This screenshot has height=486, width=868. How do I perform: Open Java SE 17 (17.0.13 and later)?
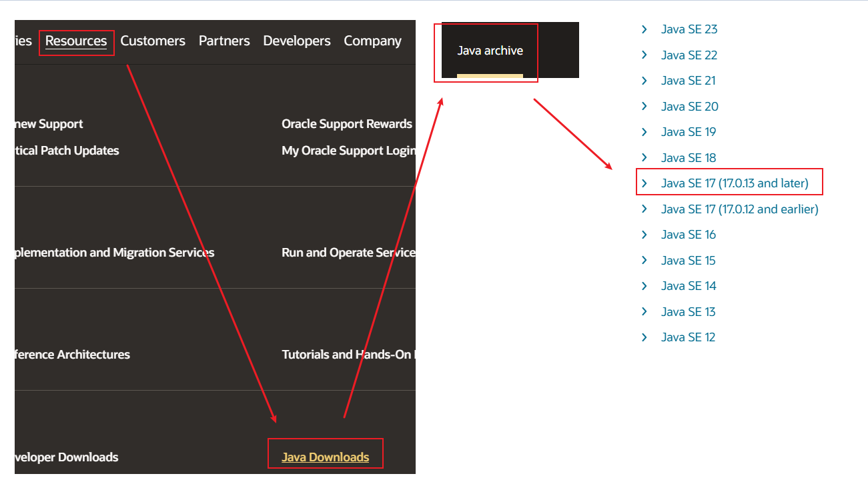click(734, 183)
